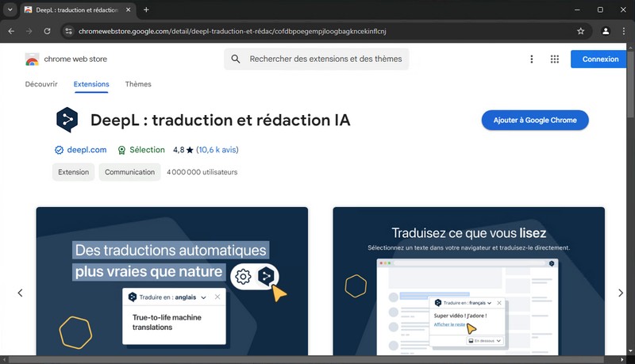This screenshot has width=635, height=364.
Task: Click the Chrome Web Store logo
Action: tap(32, 59)
